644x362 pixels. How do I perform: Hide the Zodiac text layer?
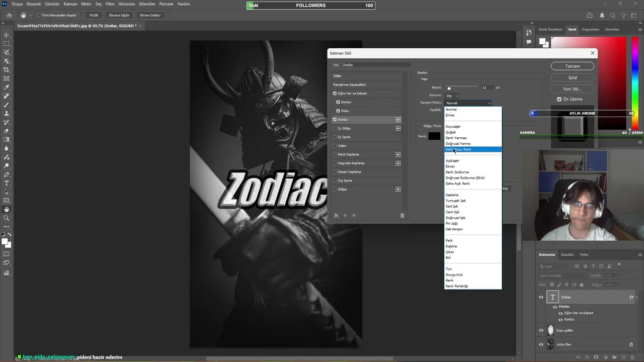(541, 297)
